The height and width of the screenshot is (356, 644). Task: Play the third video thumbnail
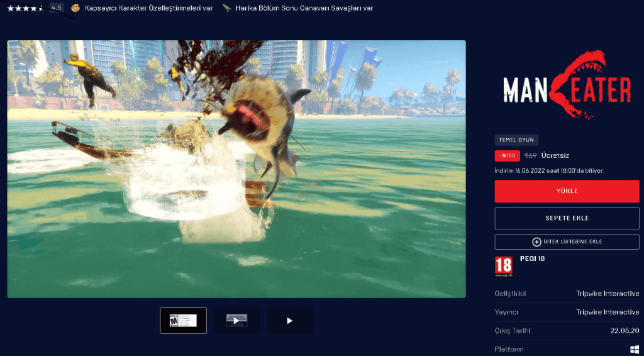pyautogui.click(x=289, y=320)
